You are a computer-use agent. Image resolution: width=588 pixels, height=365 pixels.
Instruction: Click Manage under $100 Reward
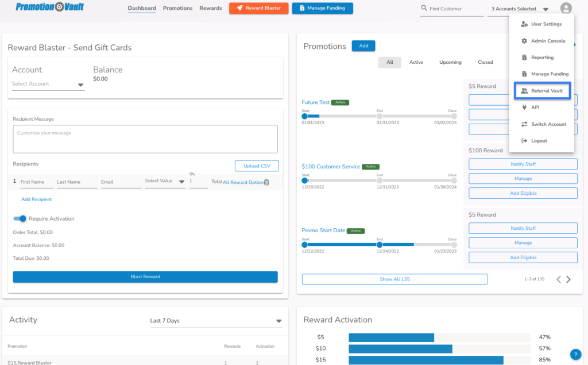523,179
